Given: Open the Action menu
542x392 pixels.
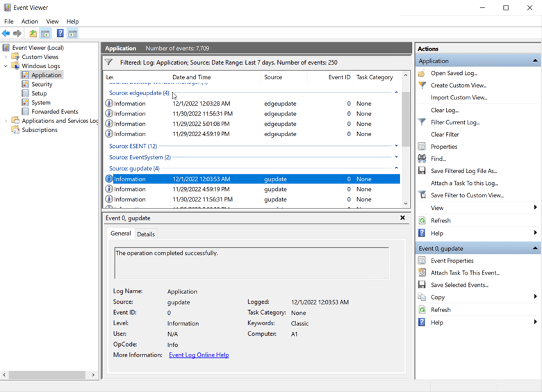Looking at the screenshot, I should coord(30,22).
